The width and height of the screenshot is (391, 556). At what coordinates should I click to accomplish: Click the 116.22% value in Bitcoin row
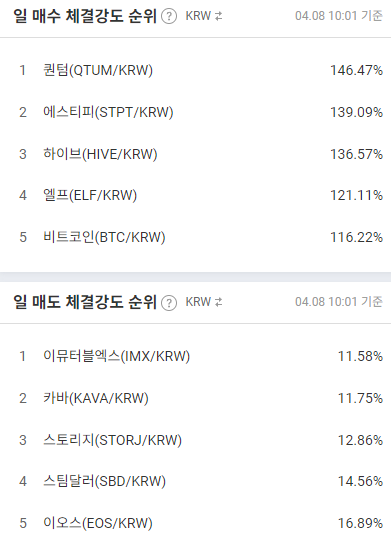[357, 237]
